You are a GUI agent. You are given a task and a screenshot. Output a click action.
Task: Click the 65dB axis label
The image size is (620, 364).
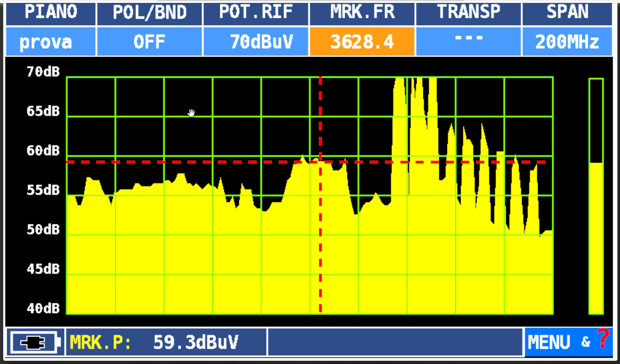[43, 111]
